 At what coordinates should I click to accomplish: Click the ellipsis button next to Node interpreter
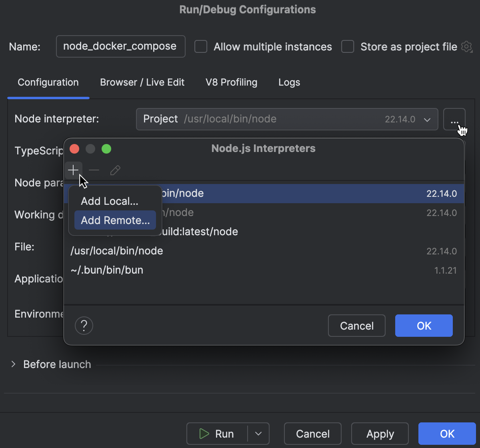(x=454, y=119)
